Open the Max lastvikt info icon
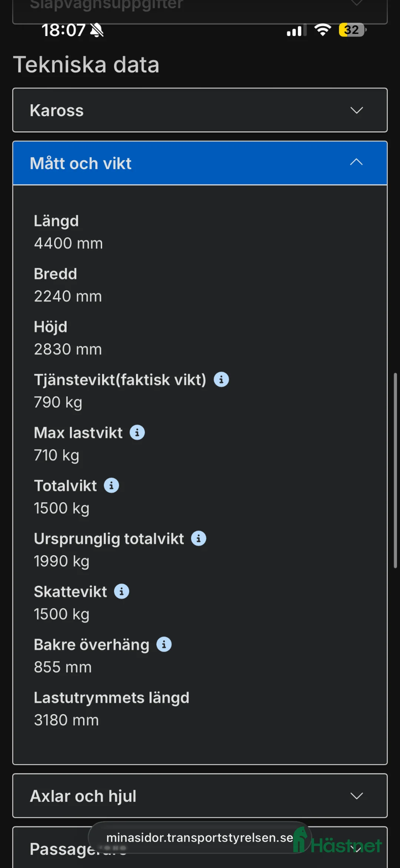This screenshot has width=400, height=868. (137, 432)
